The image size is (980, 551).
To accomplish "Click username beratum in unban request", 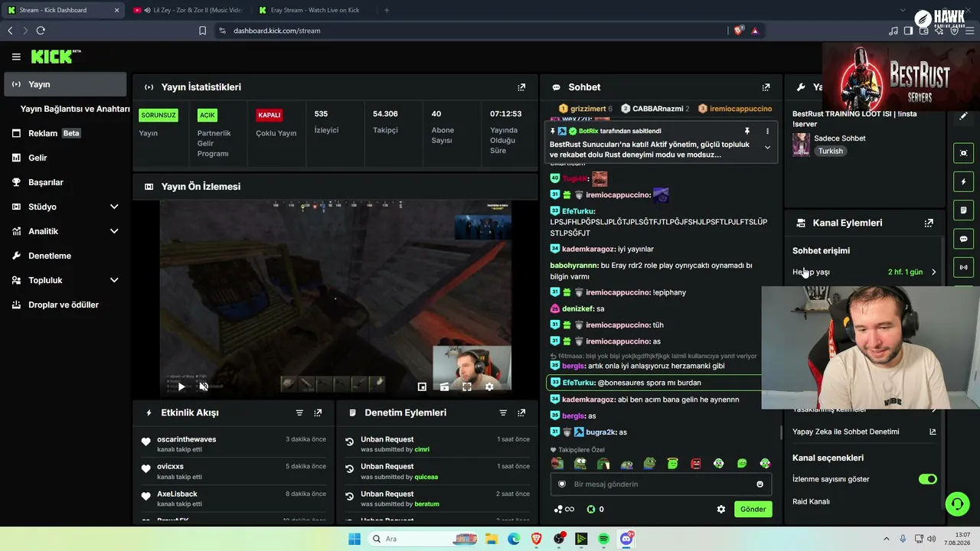I will click(427, 504).
